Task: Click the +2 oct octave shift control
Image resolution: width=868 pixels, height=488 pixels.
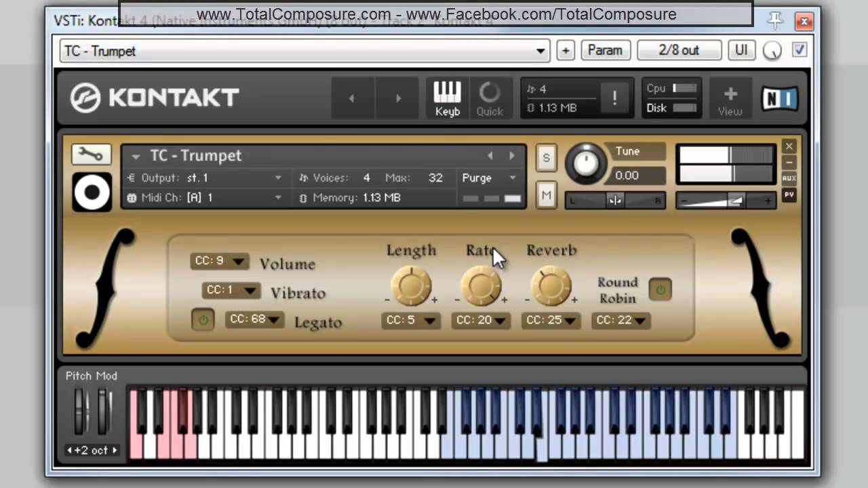Action: click(x=92, y=449)
